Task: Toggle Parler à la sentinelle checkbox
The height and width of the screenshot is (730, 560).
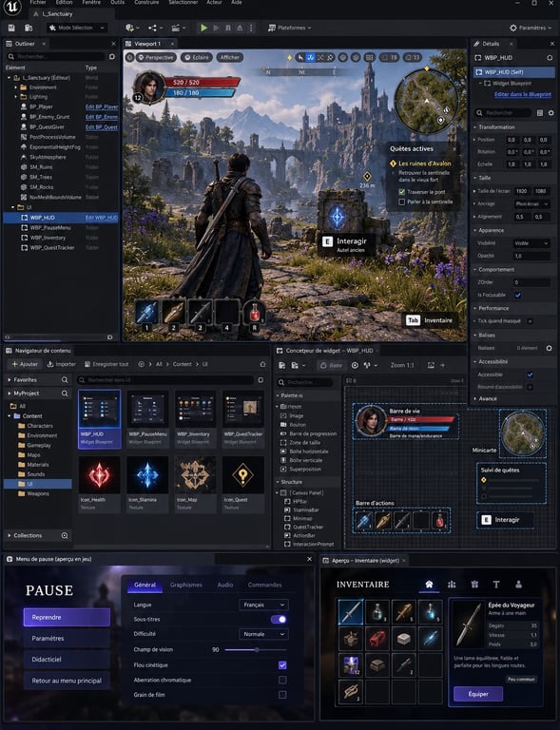Action: coord(402,202)
